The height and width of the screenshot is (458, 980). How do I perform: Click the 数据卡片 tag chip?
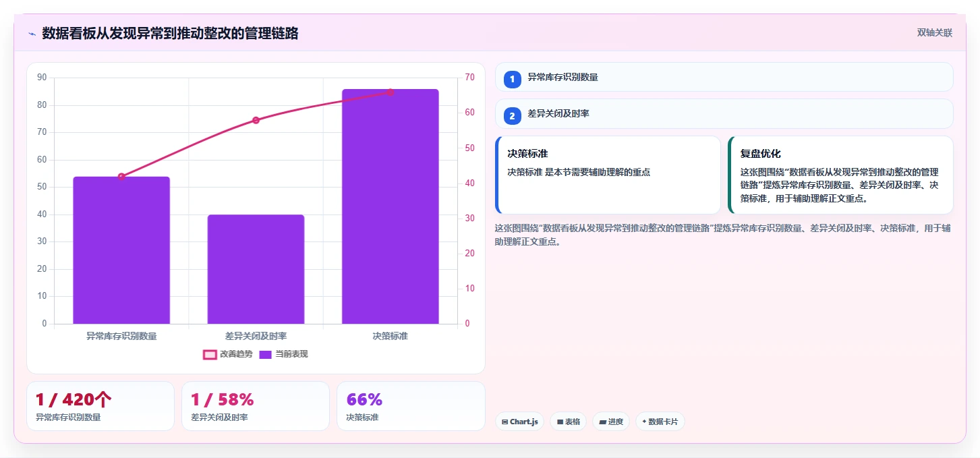[x=660, y=422]
